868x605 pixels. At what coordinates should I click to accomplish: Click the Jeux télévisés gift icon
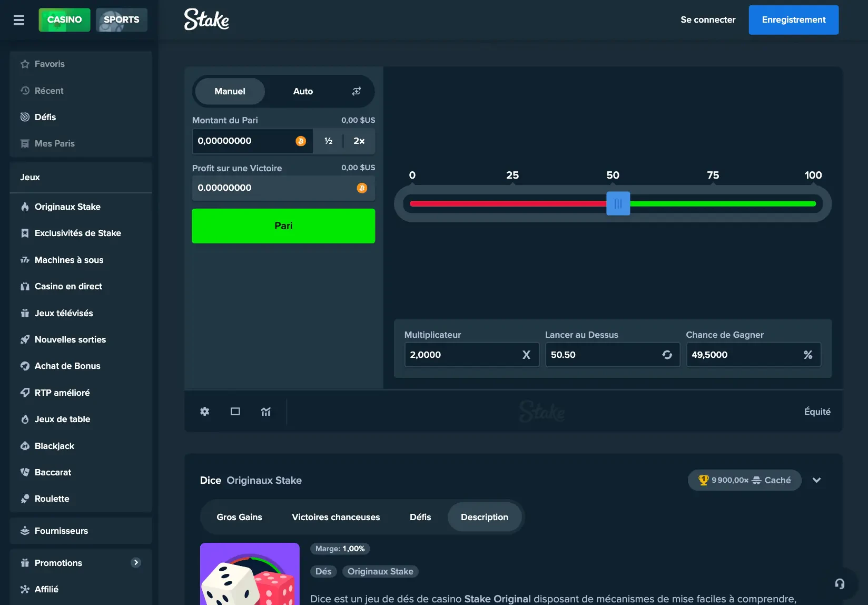[25, 313]
